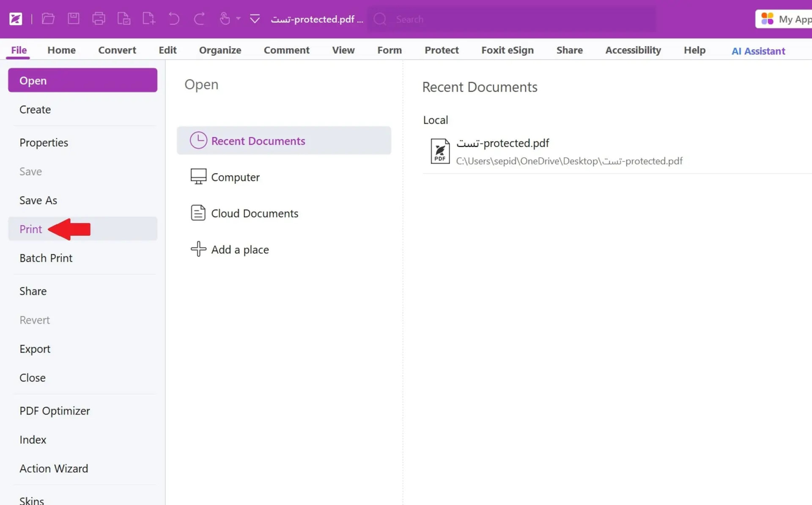Screen dimensions: 812x505
Task: Open the My Apps button
Action: pyautogui.click(x=784, y=19)
